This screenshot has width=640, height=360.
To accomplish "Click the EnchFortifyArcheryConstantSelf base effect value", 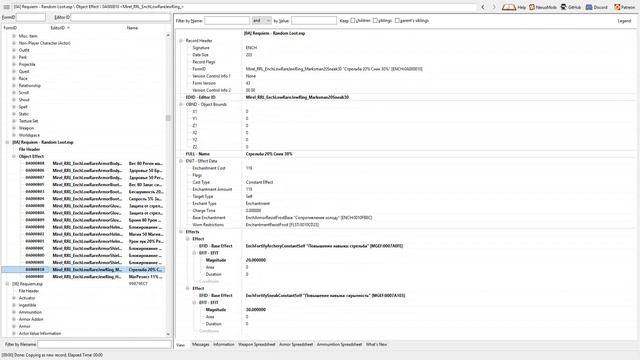I will pyautogui.click(x=324, y=246).
